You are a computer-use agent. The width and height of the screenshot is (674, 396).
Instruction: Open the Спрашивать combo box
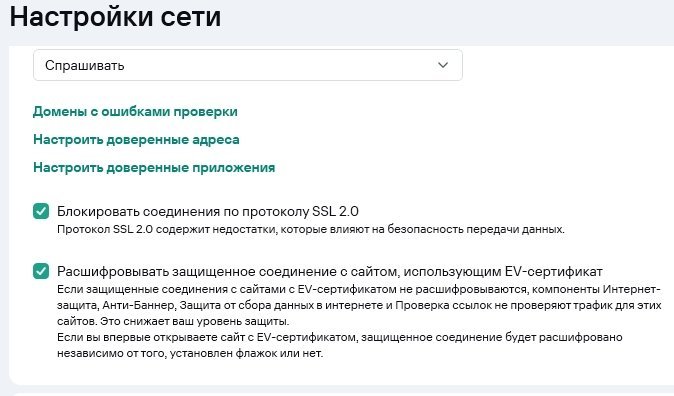(x=248, y=65)
